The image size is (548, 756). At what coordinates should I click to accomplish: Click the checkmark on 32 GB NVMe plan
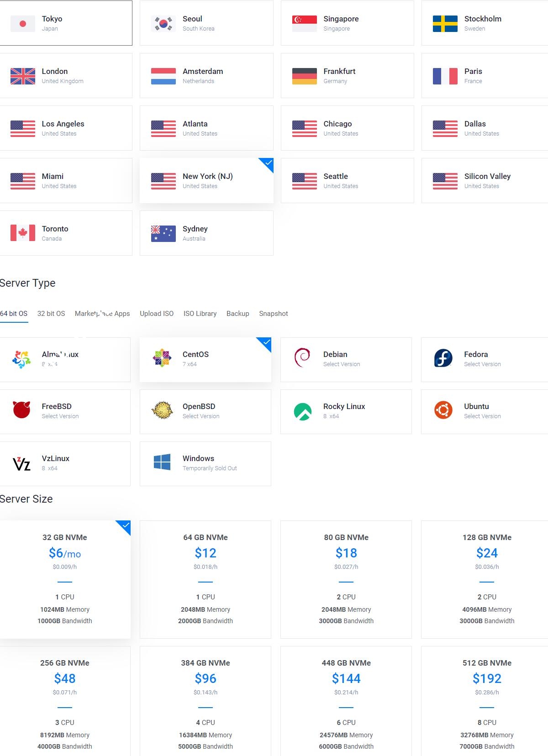(126, 525)
